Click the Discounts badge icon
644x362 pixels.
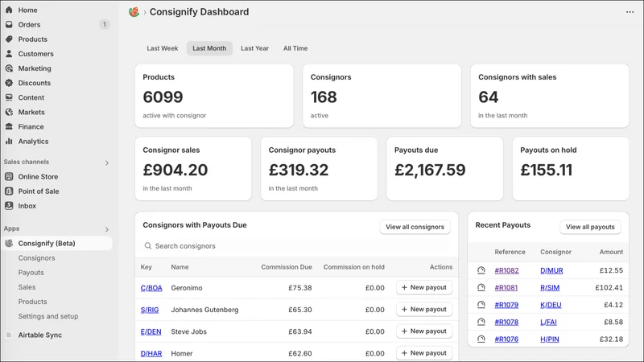[x=9, y=83]
